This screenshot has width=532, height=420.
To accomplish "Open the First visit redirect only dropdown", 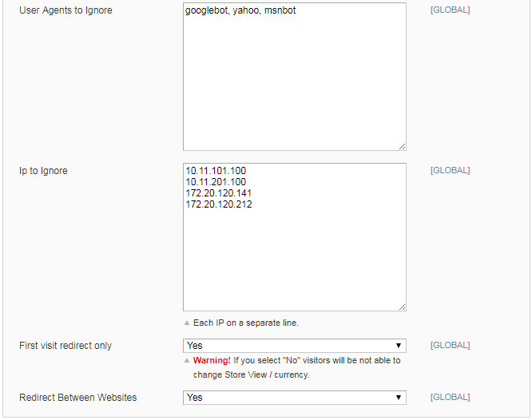I will click(294, 346).
